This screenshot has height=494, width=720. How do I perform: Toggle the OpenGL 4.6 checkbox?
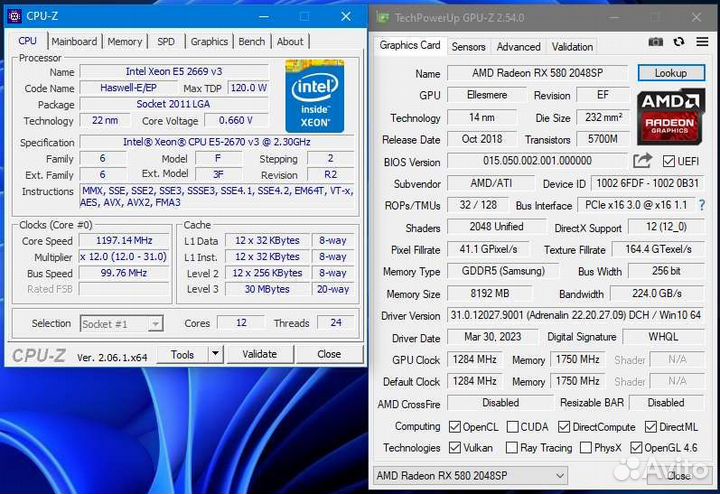click(x=636, y=448)
